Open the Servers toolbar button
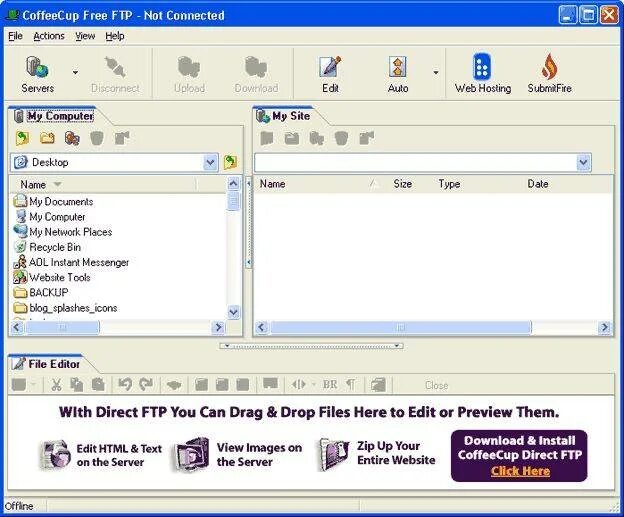Viewport: 624px width, 517px height. coord(37,74)
